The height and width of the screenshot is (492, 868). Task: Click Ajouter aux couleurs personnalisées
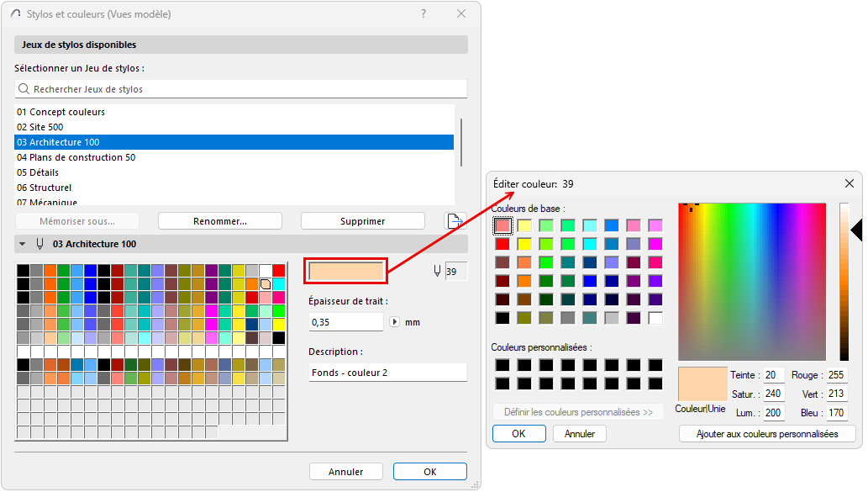(766, 433)
